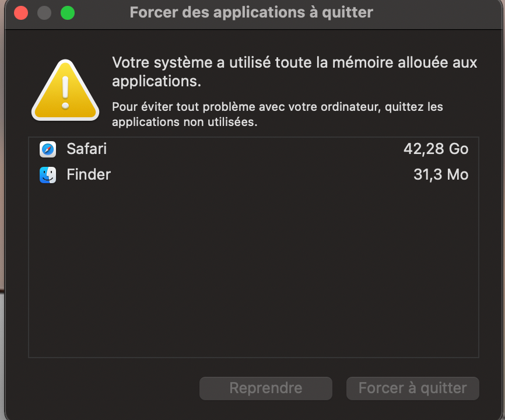Click the Safari compass icon
Screen dimensions: 505x420
click(x=48, y=149)
